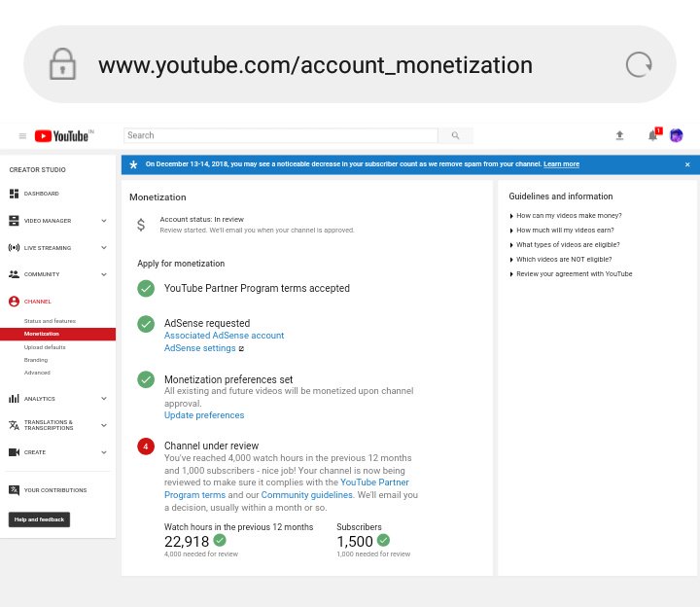Viewport: 700px width, 607px height.
Task: Expand Translations & Transcriptions chevron
Action: [104, 425]
